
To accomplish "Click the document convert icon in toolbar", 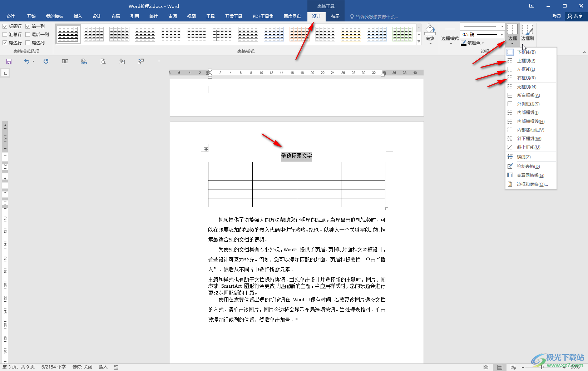I will click(x=141, y=61).
